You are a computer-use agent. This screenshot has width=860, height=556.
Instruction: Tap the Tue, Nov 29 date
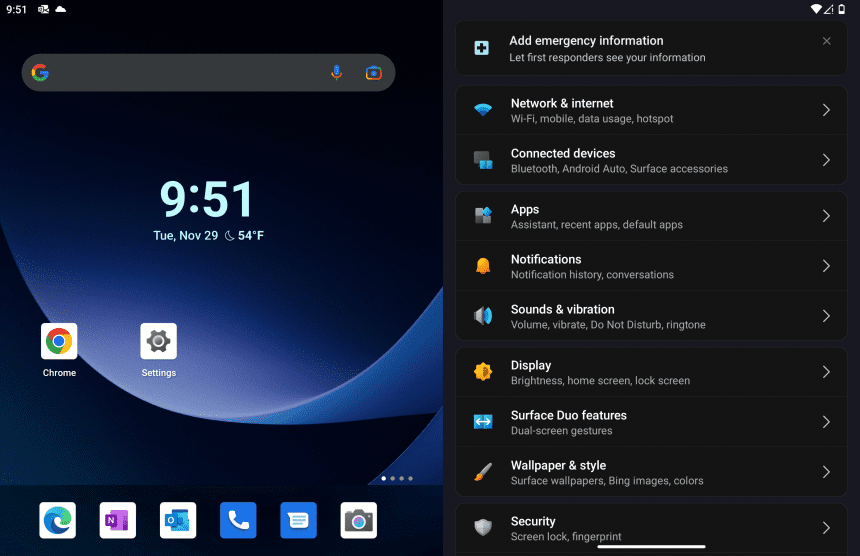pyautogui.click(x=185, y=235)
